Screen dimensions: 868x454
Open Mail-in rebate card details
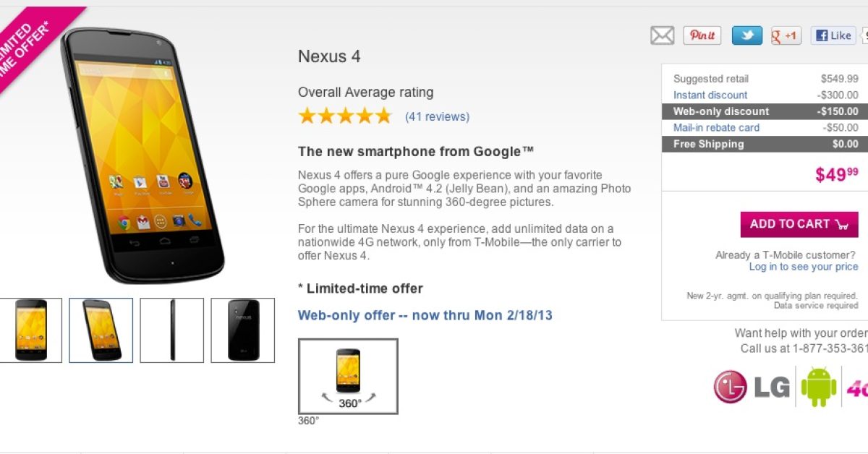coord(716,127)
